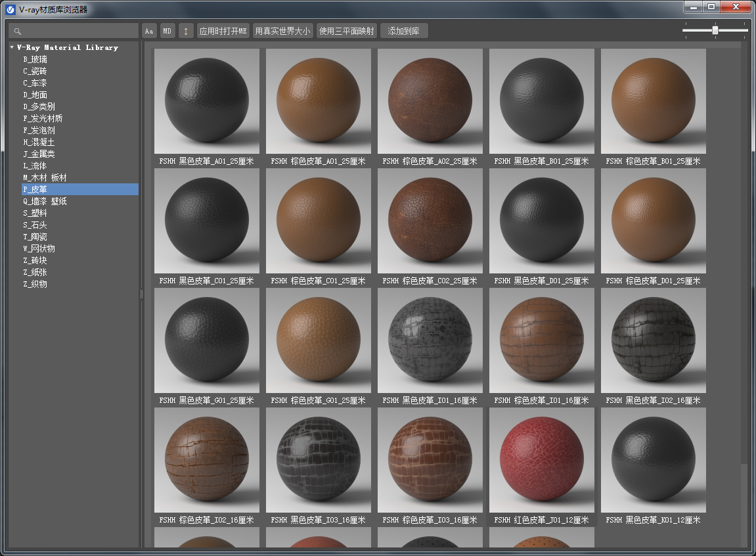Open the Q_墙漆 壁纸 category
Screen dimensions: 756x556
coord(45,201)
